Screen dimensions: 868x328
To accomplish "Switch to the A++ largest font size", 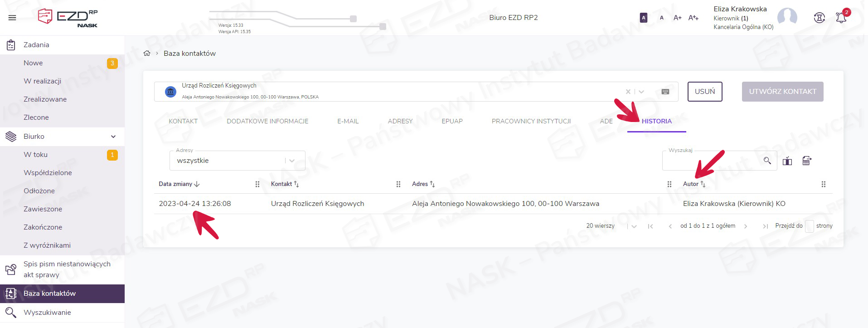I will pos(693,18).
